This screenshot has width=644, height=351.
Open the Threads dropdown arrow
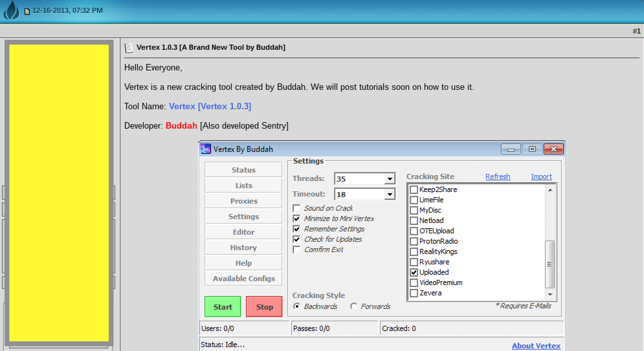pos(390,179)
